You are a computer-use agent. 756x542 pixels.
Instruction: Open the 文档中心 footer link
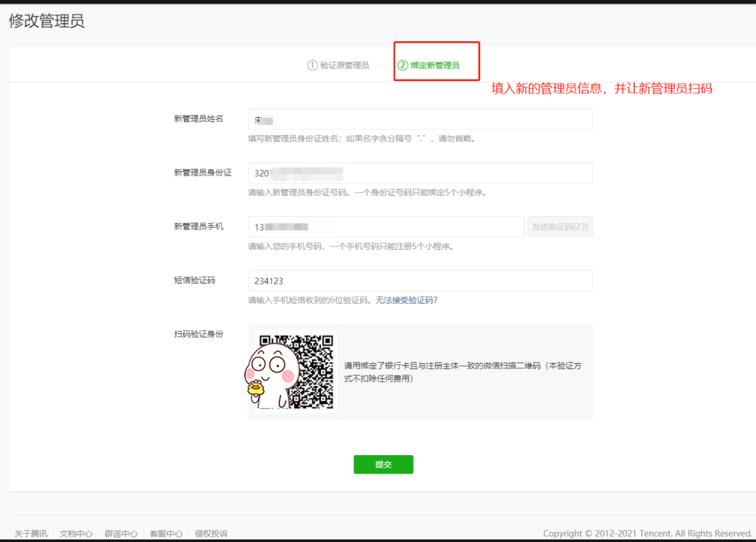76,533
